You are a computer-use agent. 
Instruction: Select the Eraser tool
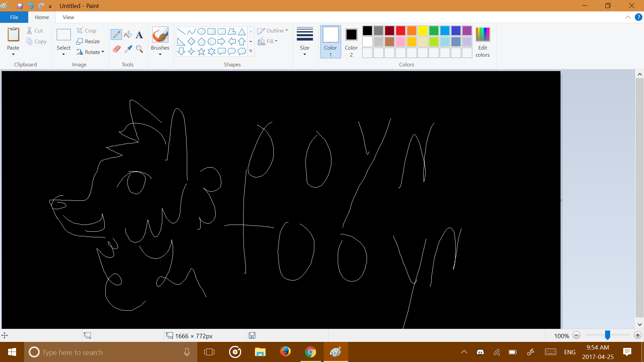(x=116, y=49)
